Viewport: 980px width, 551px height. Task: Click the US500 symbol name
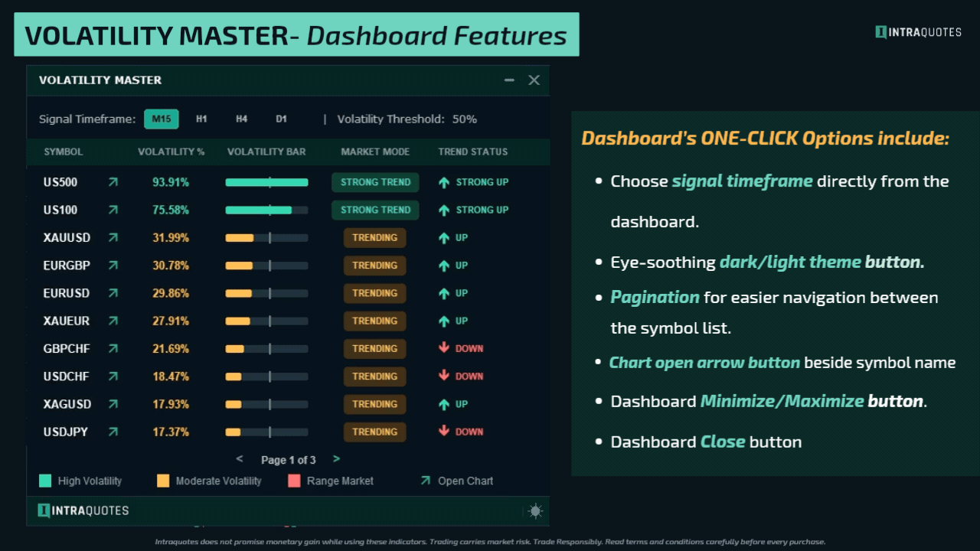pyautogui.click(x=60, y=182)
